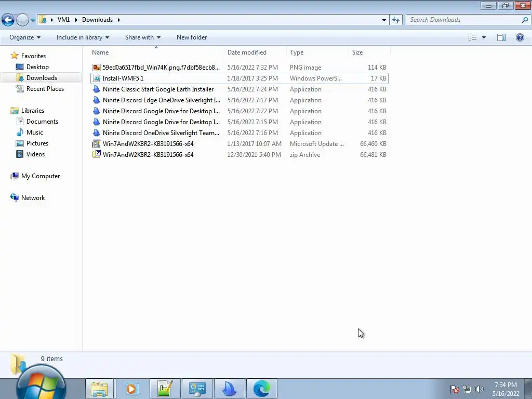Open the Pictures library
This screenshot has height=399, width=532.
pyautogui.click(x=37, y=143)
